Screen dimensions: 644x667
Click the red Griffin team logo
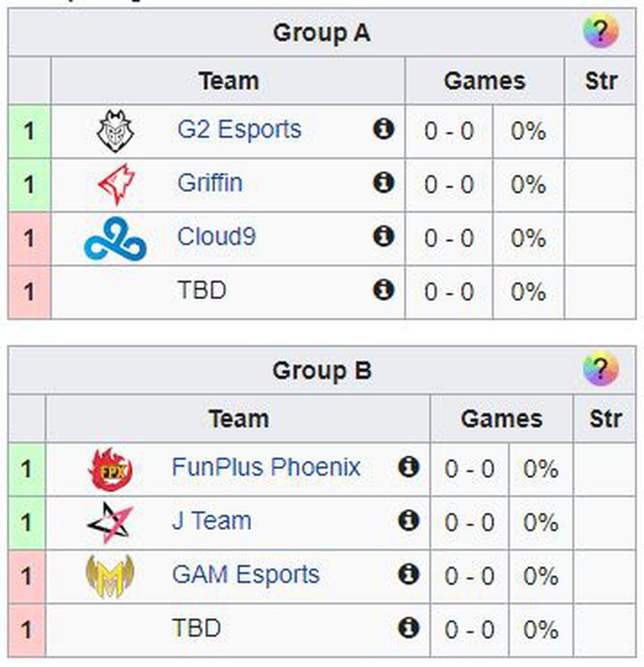tap(116, 184)
